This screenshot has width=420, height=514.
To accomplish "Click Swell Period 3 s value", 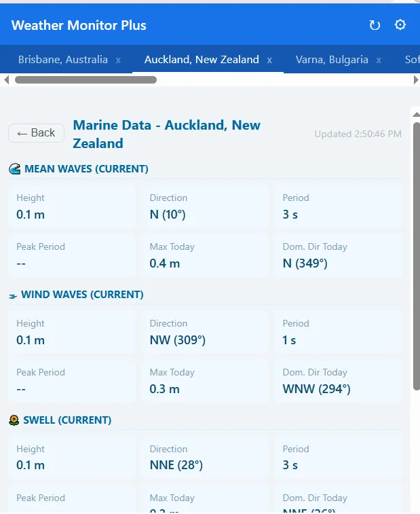I will pos(290,465).
